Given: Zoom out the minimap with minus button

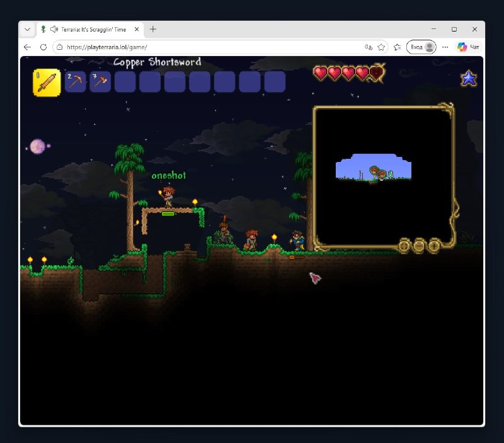Looking at the screenshot, I should (x=419, y=246).
